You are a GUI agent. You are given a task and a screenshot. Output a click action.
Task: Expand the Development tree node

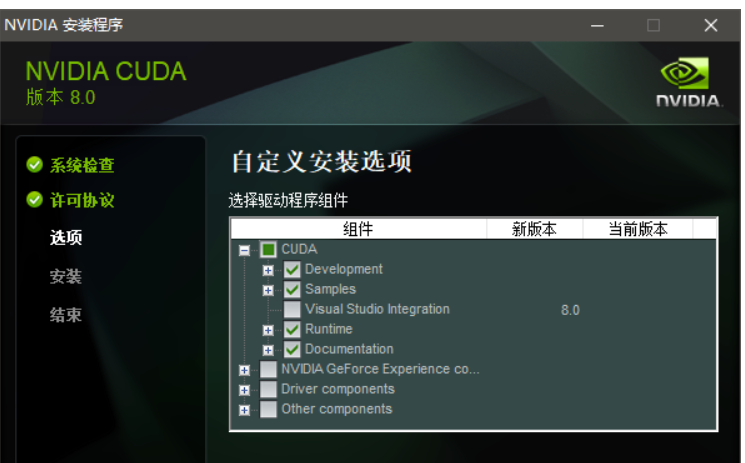tap(268, 270)
